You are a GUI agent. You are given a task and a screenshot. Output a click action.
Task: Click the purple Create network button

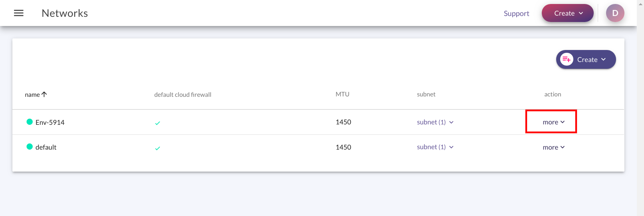tap(586, 60)
